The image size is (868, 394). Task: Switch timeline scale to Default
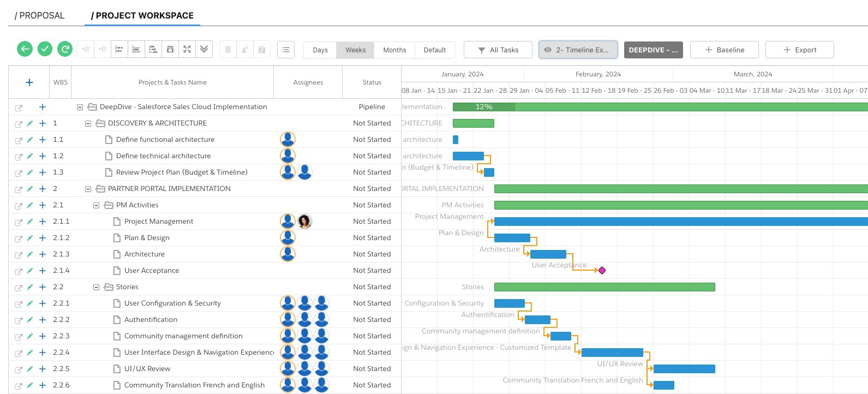coord(435,50)
